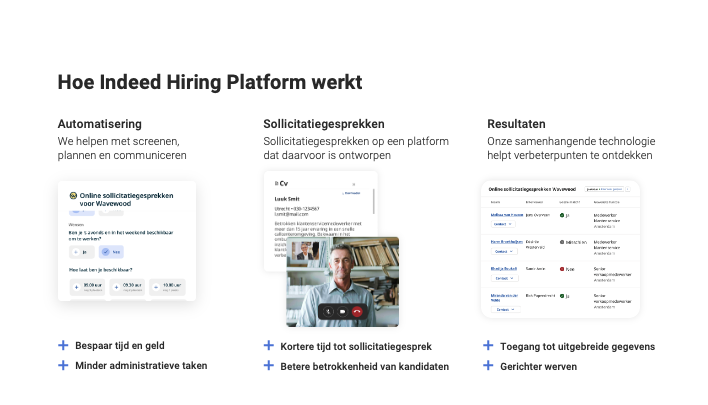Open candidate link Melissa in results table
708x405 pixels.
[507, 215]
